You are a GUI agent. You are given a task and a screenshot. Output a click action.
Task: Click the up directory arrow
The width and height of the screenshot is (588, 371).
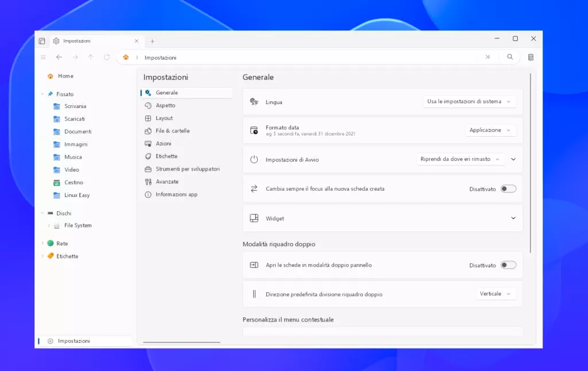[91, 57]
